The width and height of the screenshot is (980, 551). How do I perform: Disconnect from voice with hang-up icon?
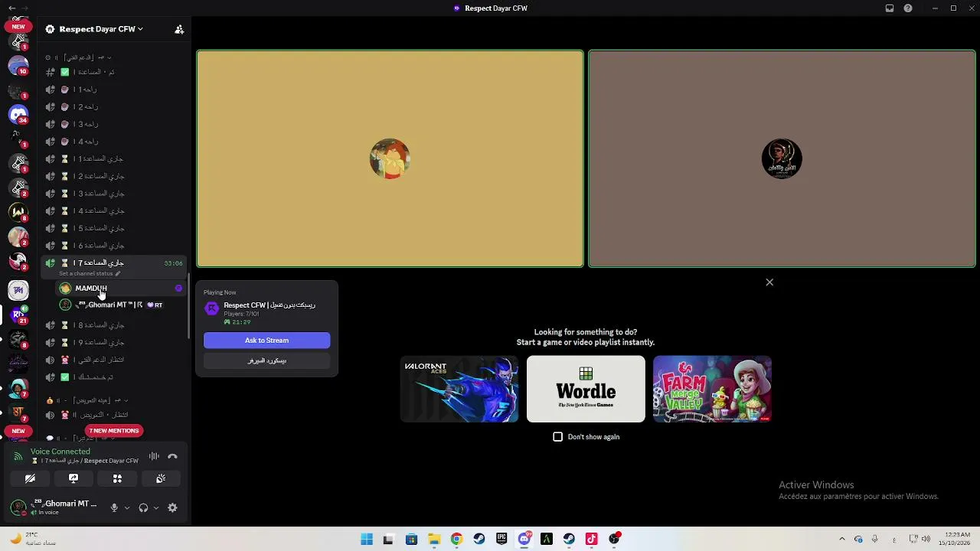tap(172, 456)
